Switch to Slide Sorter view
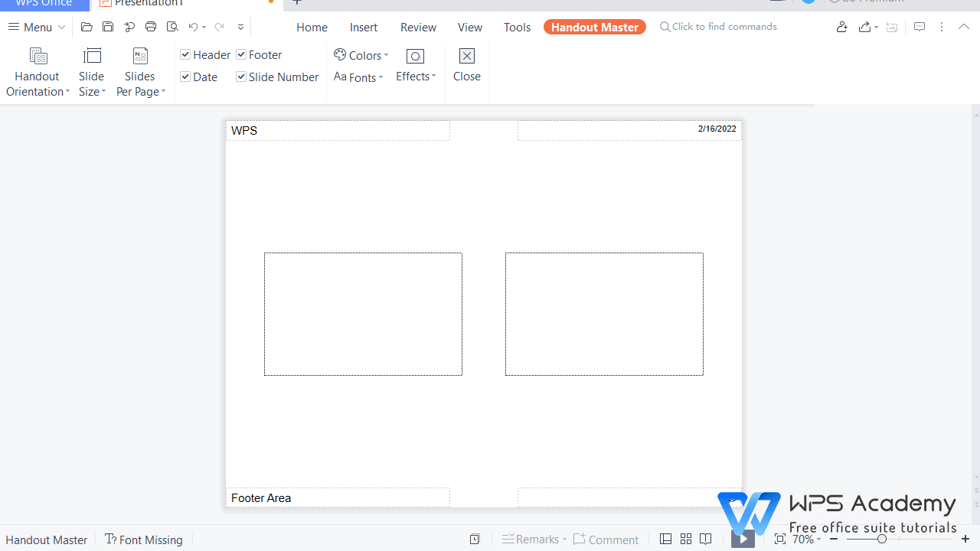The image size is (980, 551). [685, 539]
